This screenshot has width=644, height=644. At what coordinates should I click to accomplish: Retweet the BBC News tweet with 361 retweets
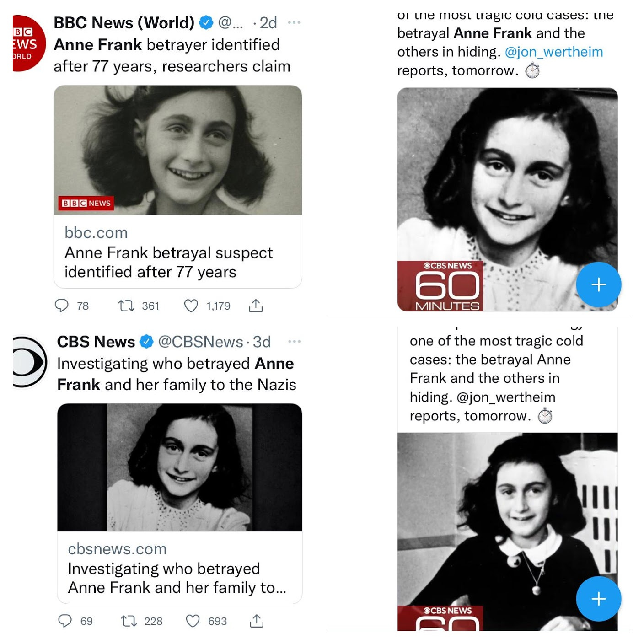125,306
